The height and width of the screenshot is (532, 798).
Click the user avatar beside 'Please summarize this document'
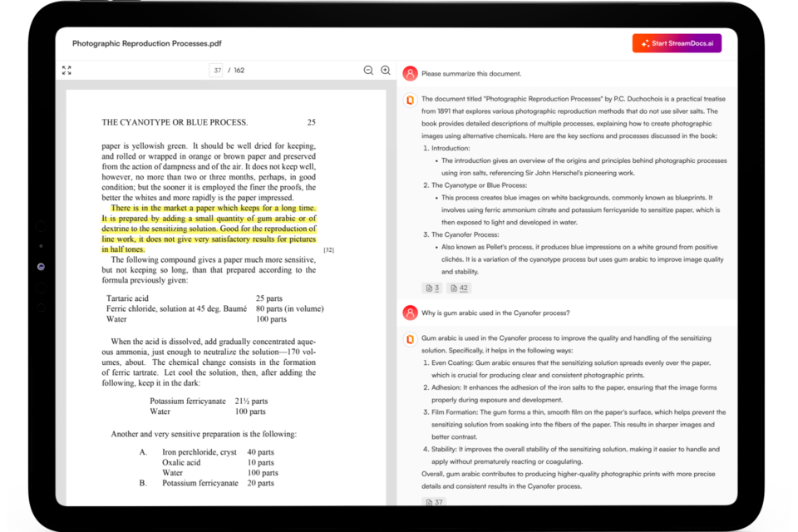(410, 74)
